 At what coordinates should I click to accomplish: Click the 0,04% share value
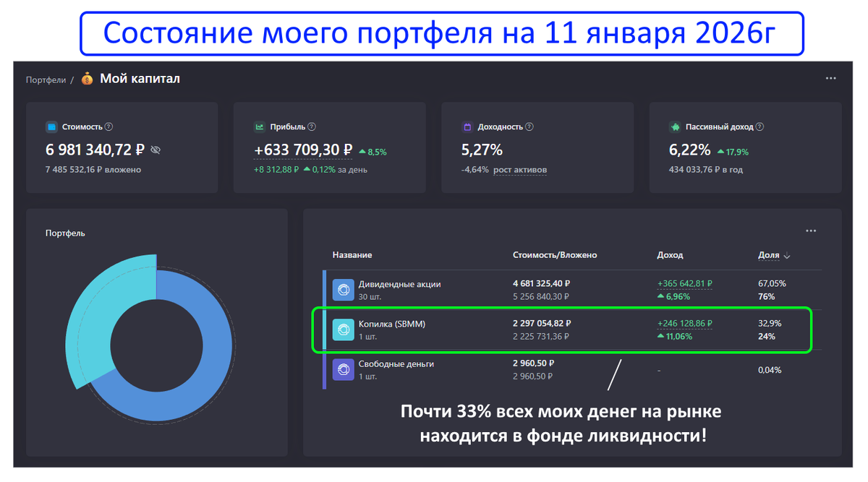tap(770, 370)
